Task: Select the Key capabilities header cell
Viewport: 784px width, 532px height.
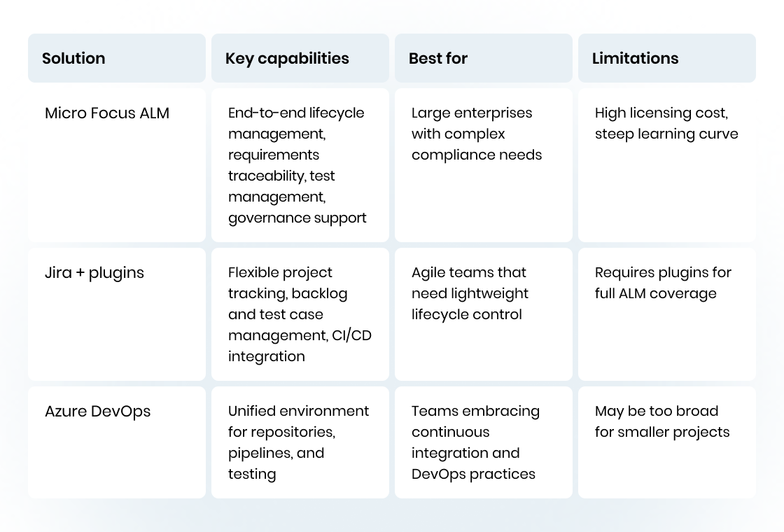Action: [300, 58]
